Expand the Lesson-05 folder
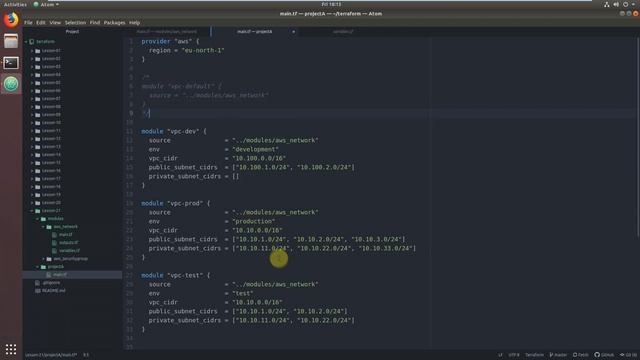 [32, 83]
